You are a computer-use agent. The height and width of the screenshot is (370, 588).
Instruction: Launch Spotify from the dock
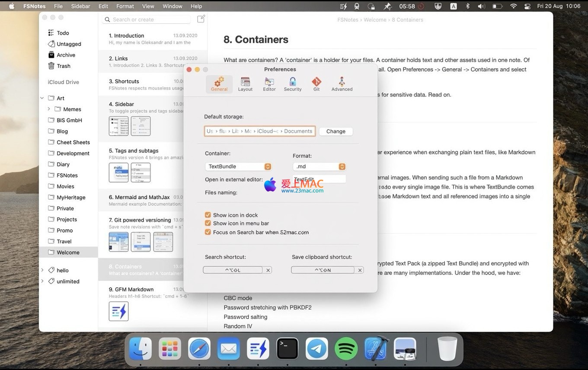[346, 348]
